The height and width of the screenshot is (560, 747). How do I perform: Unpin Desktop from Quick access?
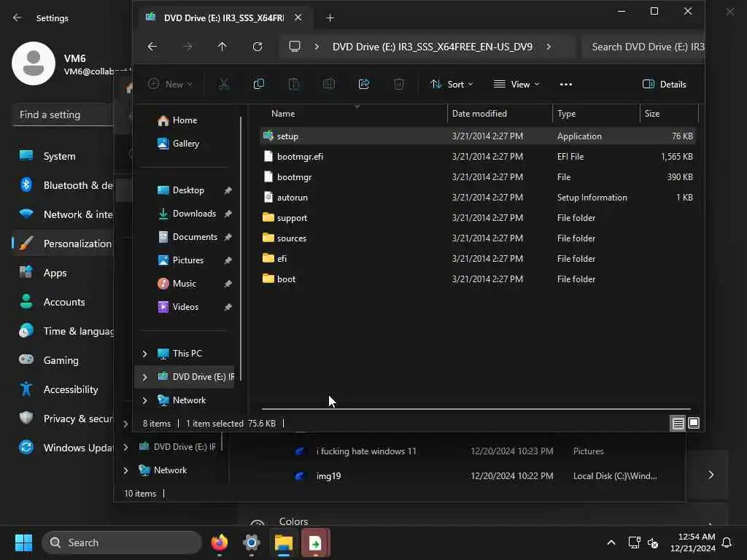pyautogui.click(x=228, y=190)
